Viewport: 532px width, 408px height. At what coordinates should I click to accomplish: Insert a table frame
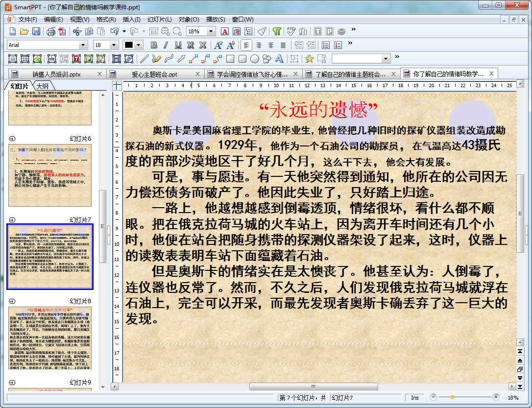pyautogui.click(x=25, y=59)
